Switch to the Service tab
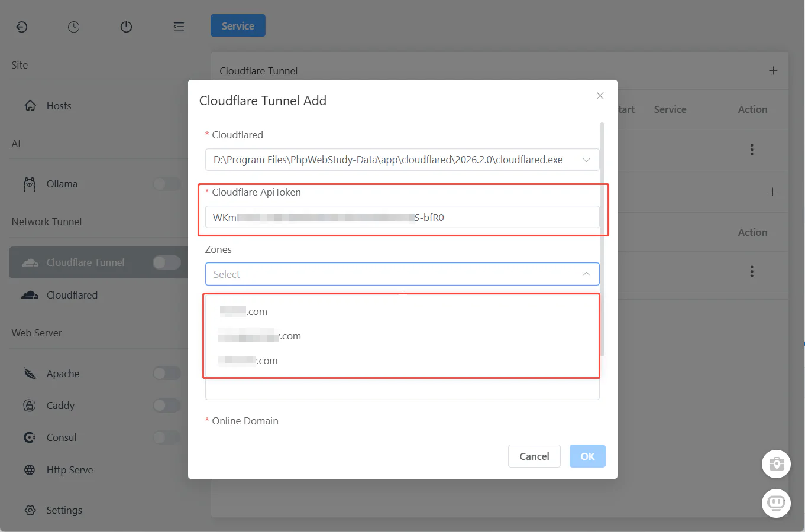 coord(237,25)
